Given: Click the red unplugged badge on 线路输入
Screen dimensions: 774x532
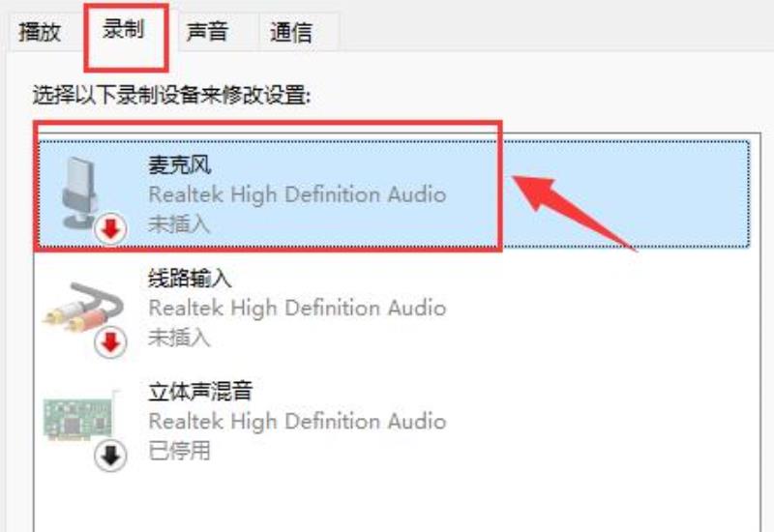Looking at the screenshot, I should coord(110,342).
